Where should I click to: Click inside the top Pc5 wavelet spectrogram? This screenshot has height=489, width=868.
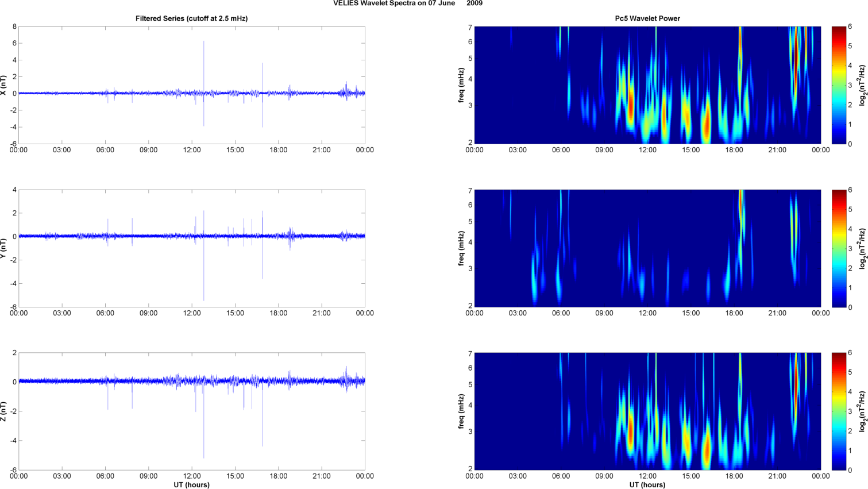(x=647, y=85)
